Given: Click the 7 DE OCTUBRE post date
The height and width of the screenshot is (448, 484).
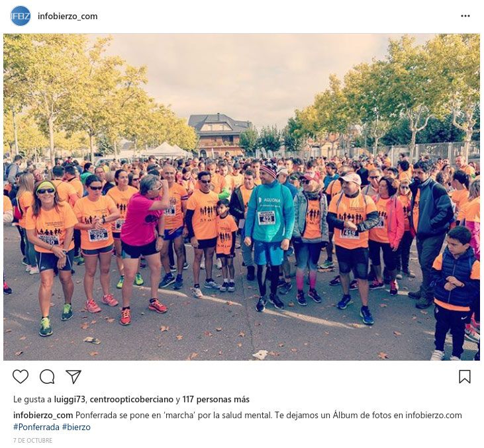Looking at the screenshot, I should 32,440.
